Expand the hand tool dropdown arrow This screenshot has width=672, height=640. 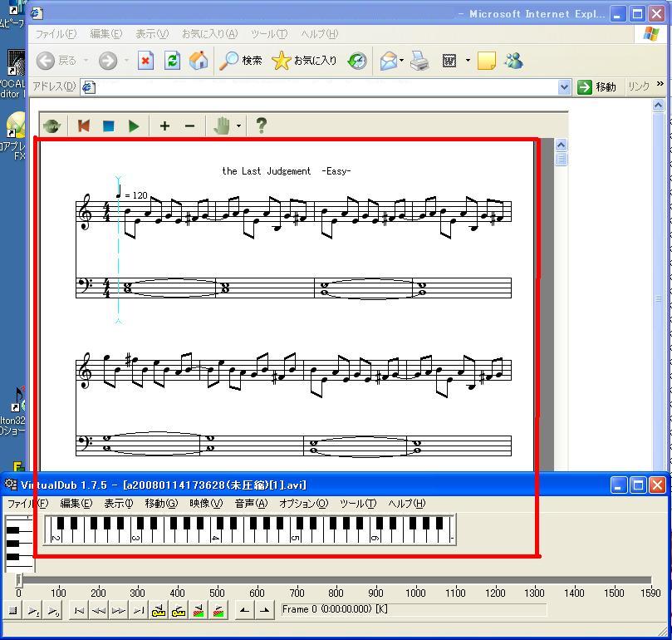(x=239, y=126)
